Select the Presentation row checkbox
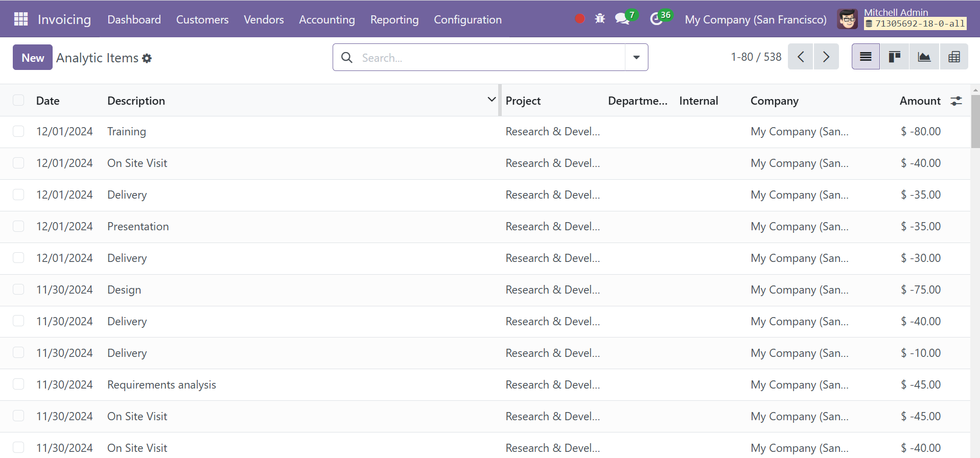980x458 pixels. coord(18,226)
